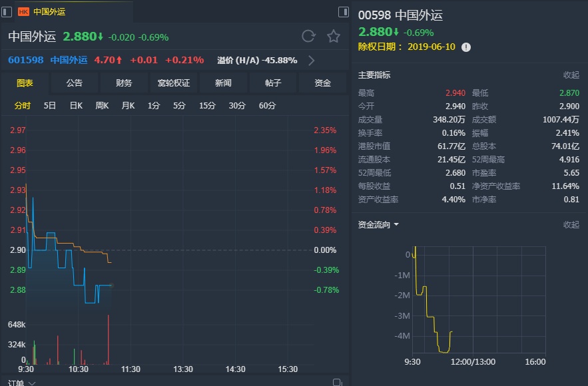The image size is (588, 386).
Task: Select the 15分 chart interval
Action: 207,106
